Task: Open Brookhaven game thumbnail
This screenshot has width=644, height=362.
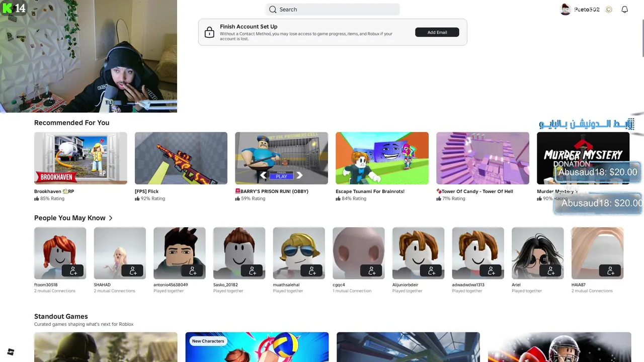Action: [80, 158]
